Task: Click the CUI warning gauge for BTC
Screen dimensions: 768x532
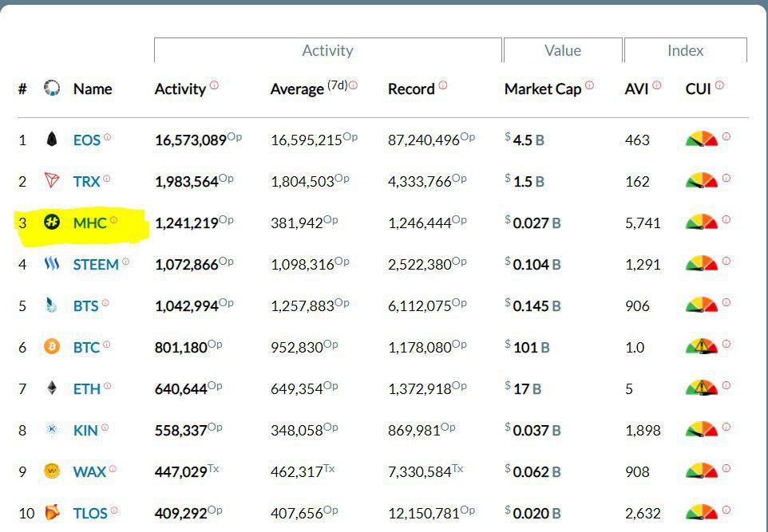Action: [x=702, y=346]
